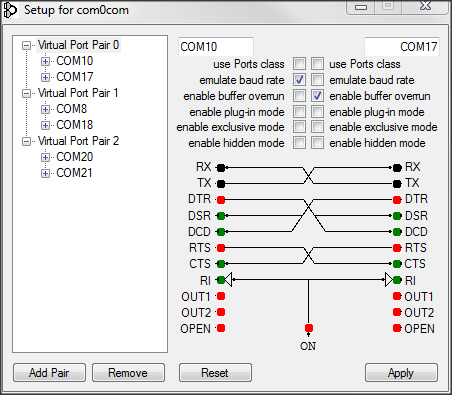This screenshot has width=452, height=395.
Task: Enable use Ports class for COM17
Action: tap(317, 63)
